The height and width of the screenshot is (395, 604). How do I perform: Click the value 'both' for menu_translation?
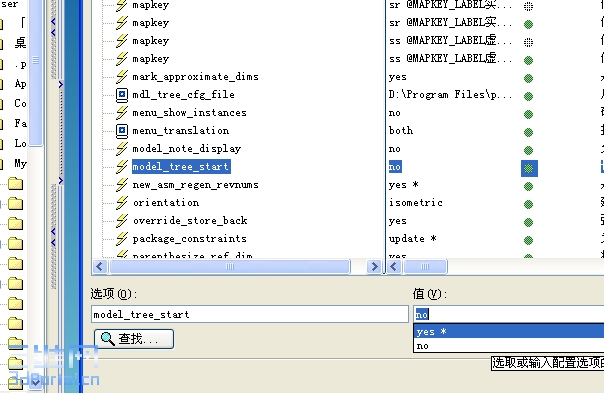pyautogui.click(x=401, y=131)
